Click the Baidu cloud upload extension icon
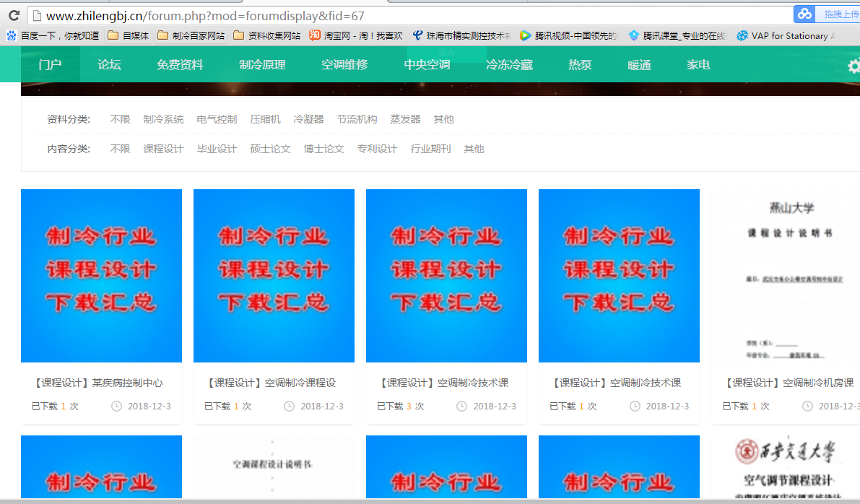This screenshot has width=860, height=504. tap(804, 14)
